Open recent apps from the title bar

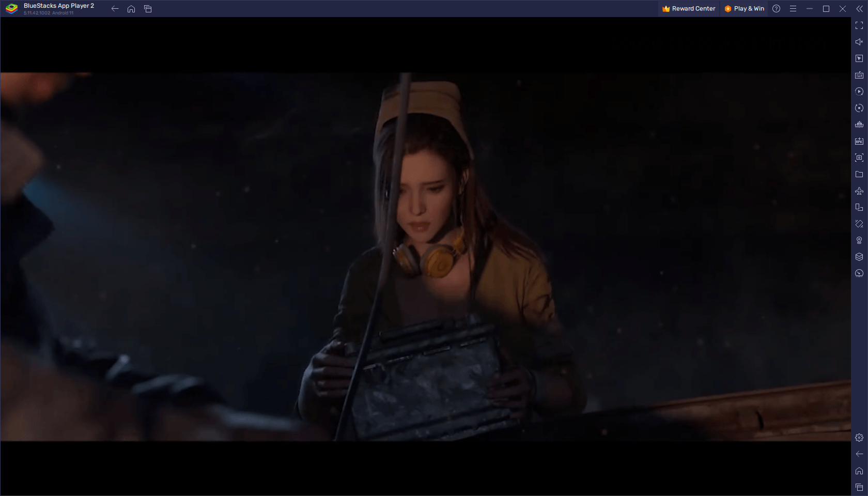148,9
